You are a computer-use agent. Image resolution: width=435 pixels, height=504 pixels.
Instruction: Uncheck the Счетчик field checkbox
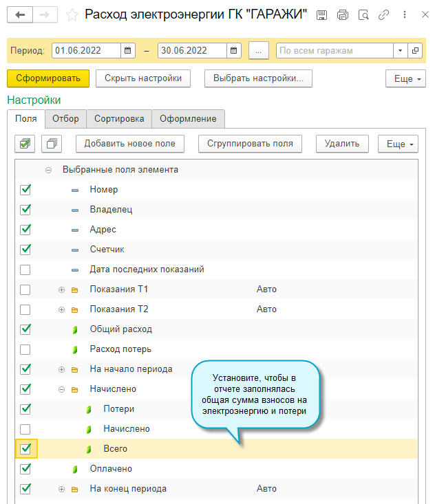click(x=25, y=250)
